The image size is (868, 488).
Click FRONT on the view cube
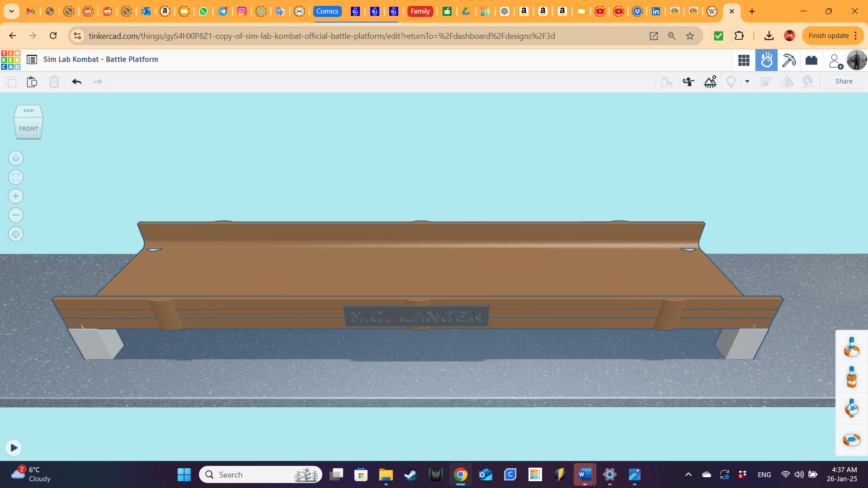28,128
